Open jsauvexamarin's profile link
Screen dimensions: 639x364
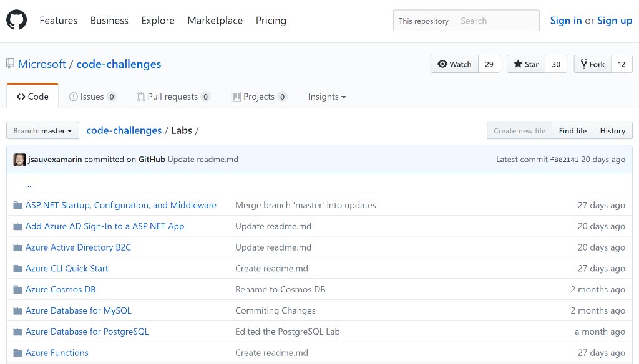click(x=55, y=159)
